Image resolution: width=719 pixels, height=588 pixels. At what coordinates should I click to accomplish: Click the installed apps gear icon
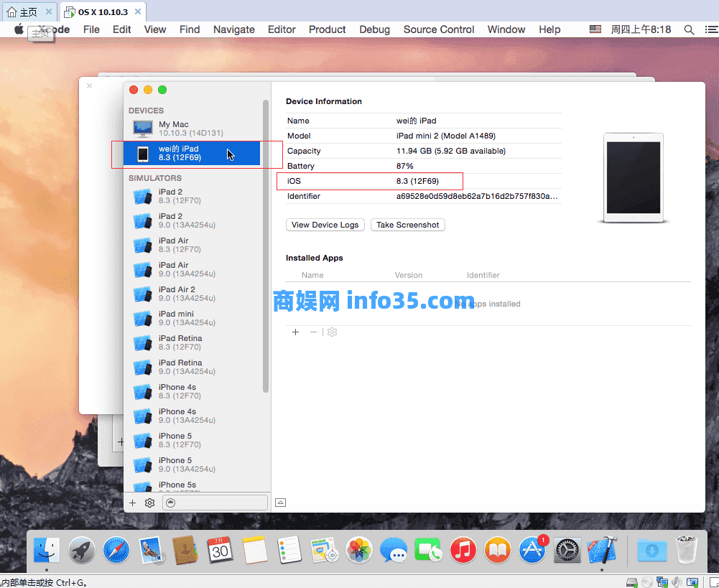point(333,332)
